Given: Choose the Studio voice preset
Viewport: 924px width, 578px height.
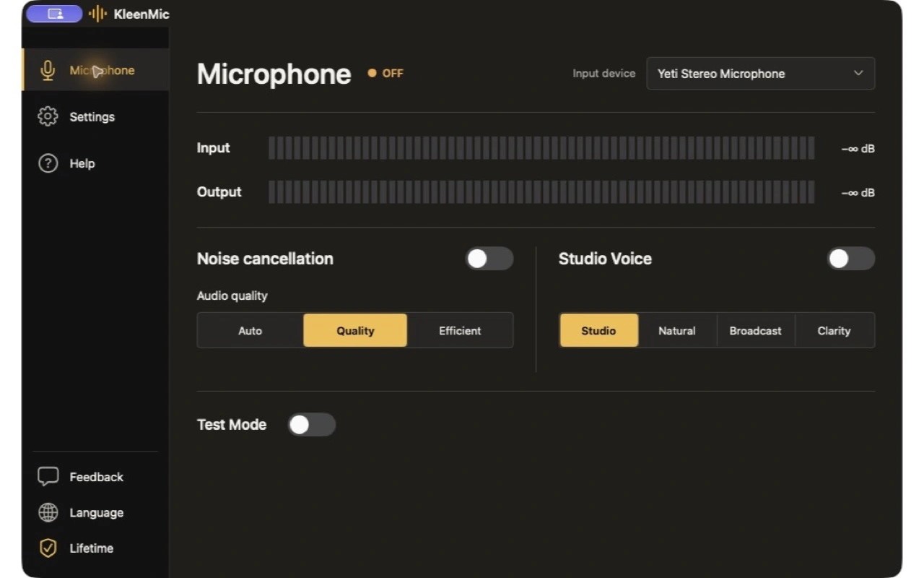Looking at the screenshot, I should pos(598,330).
